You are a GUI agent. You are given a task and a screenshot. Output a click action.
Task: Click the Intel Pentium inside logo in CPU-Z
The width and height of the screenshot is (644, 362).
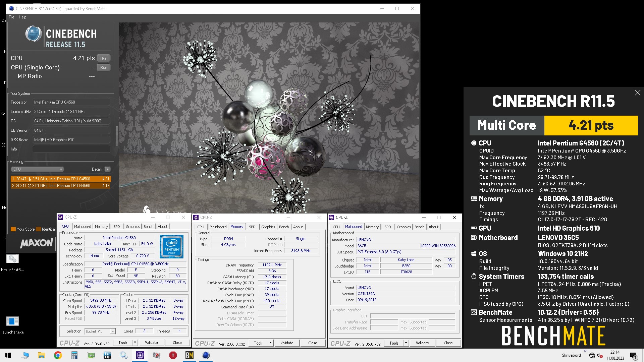coord(172,247)
